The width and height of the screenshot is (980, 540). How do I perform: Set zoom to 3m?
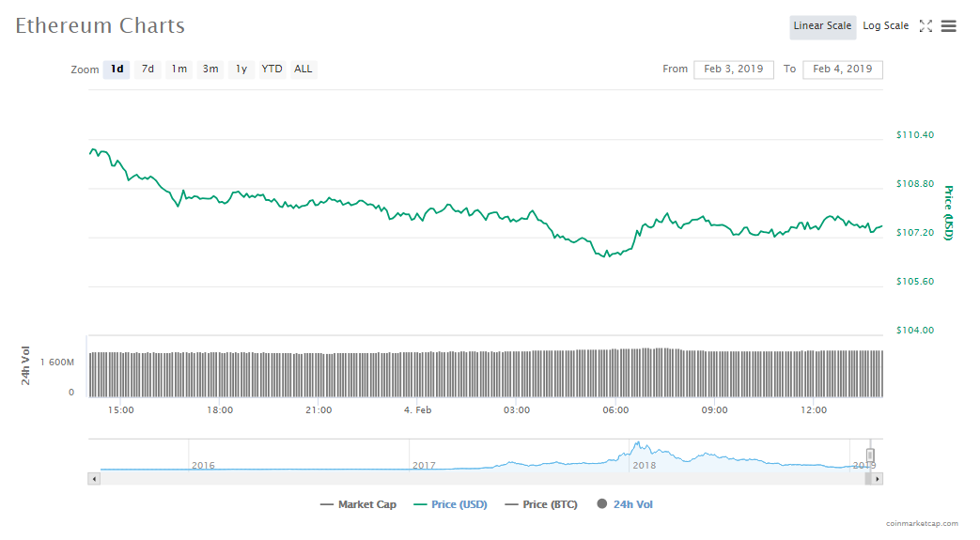pyautogui.click(x=210, y=69)
